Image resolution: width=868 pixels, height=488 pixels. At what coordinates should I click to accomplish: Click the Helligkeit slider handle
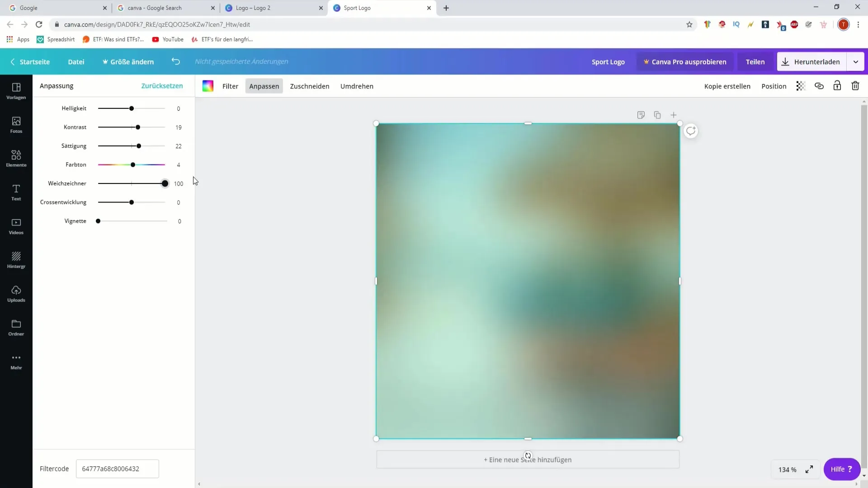[132, 108]
